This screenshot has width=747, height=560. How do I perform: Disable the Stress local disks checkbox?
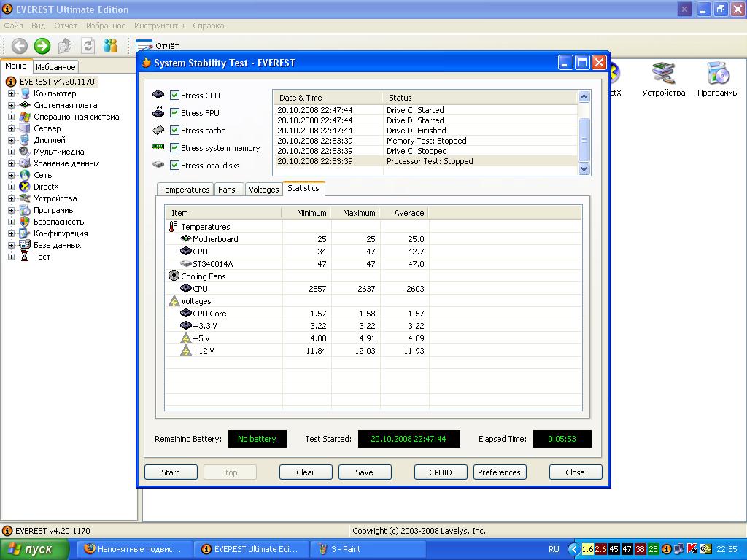(175, 166)
